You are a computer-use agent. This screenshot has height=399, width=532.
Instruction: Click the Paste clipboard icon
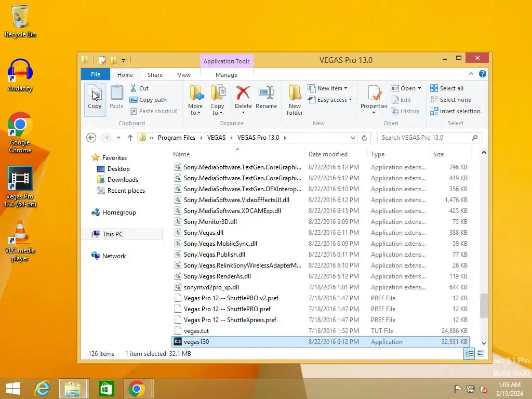point(116,93)
